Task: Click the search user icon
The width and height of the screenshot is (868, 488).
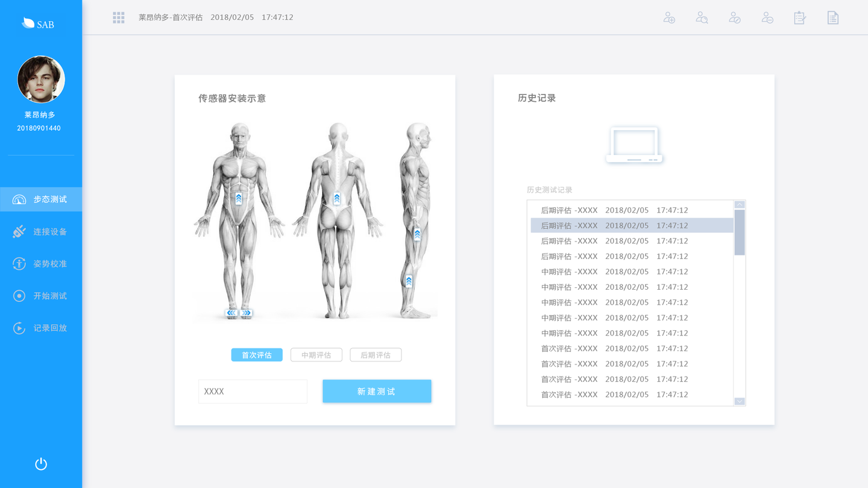Action: coord(702,17)
